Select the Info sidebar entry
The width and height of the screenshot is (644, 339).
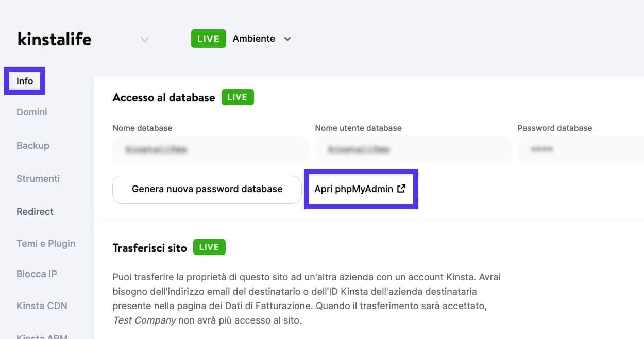coord(25,81)
